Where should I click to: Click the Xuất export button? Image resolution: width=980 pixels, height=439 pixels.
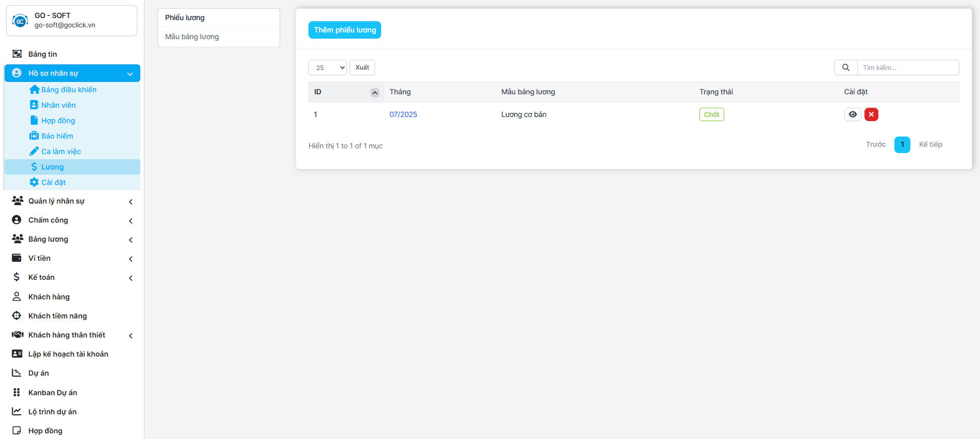click(362, 67)
